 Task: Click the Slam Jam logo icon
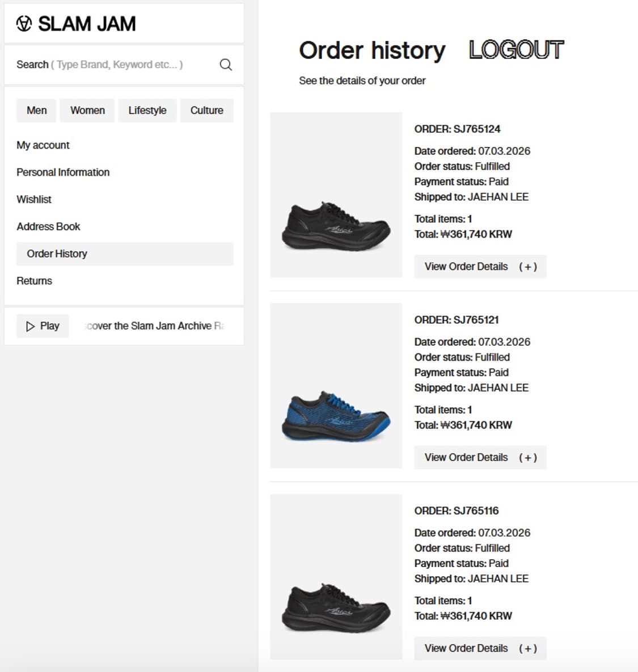[x=24, y=24]
